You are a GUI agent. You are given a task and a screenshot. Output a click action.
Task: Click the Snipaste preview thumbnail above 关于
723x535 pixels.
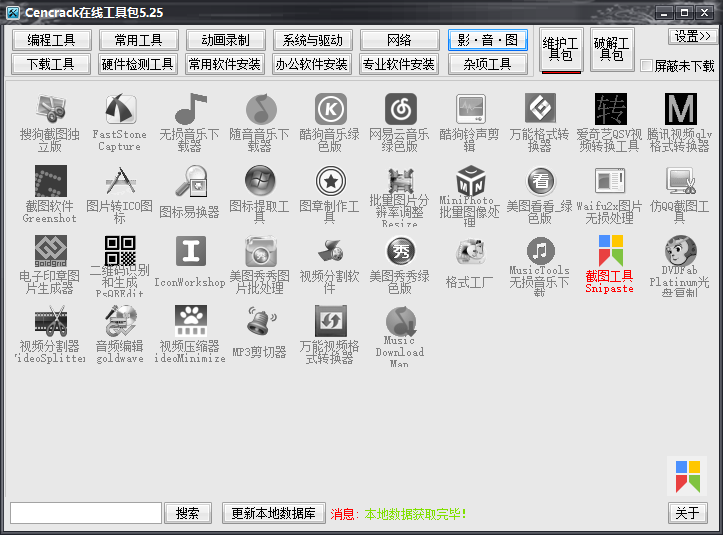point(687,476)
